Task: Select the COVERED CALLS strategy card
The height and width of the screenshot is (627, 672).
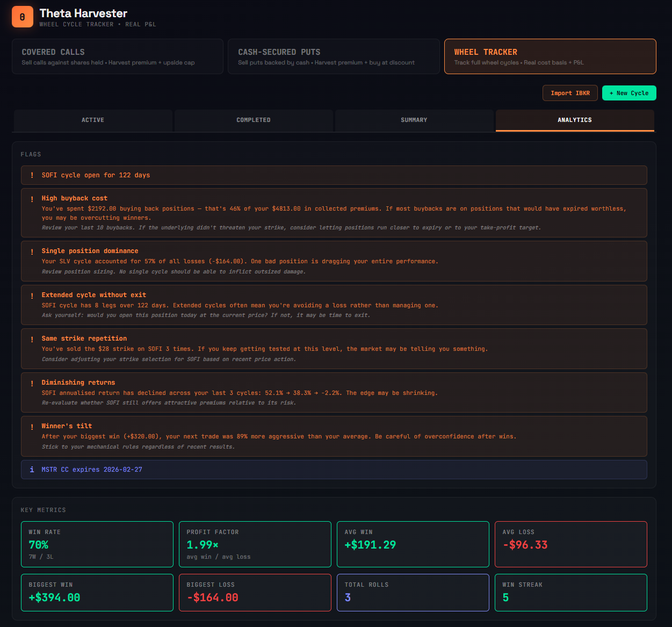Action: click(118, 56)
